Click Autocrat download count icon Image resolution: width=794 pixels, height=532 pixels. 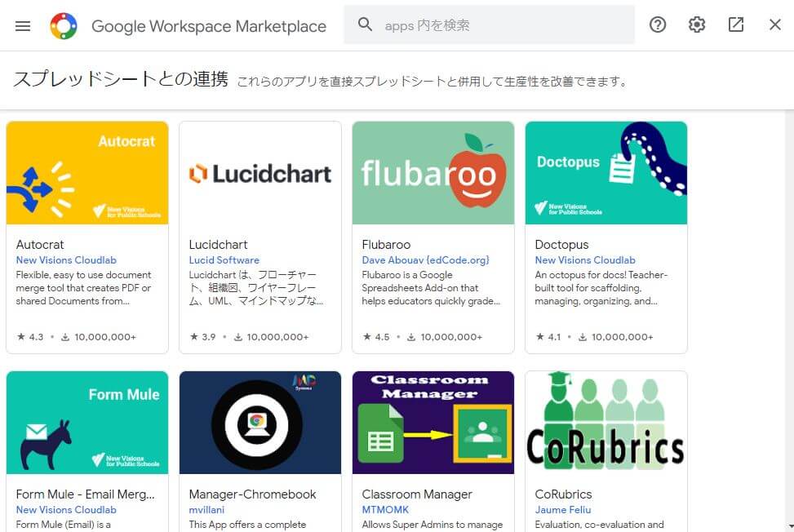click(64, 337)
